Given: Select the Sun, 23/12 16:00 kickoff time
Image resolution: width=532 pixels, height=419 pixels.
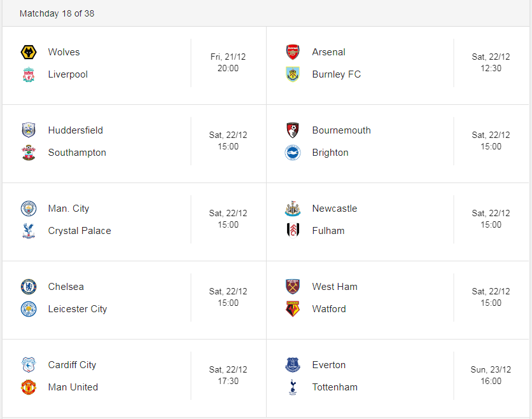Looking at the screenshot, I should (491, 375).
